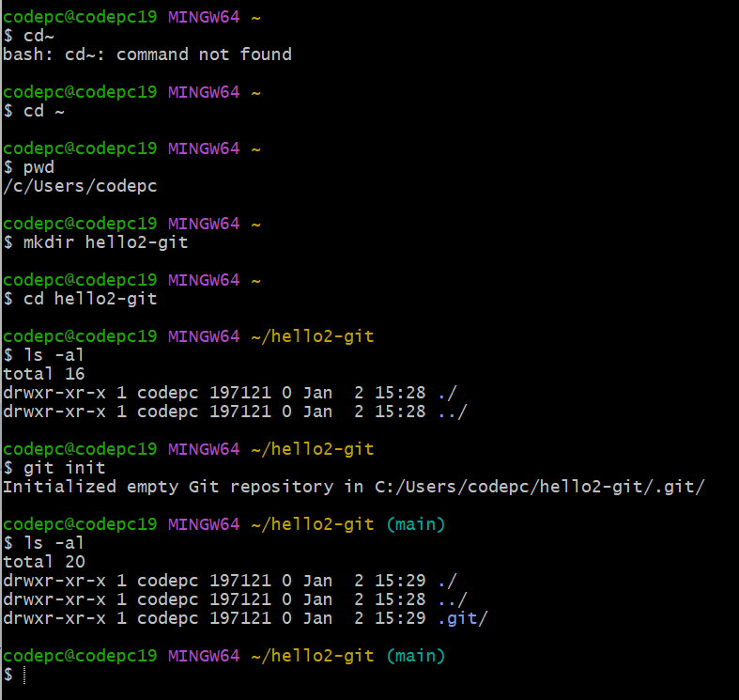
Task: Click the '$ cd ~' command with space
Action: pyautogui.click(x=34, y=111)
